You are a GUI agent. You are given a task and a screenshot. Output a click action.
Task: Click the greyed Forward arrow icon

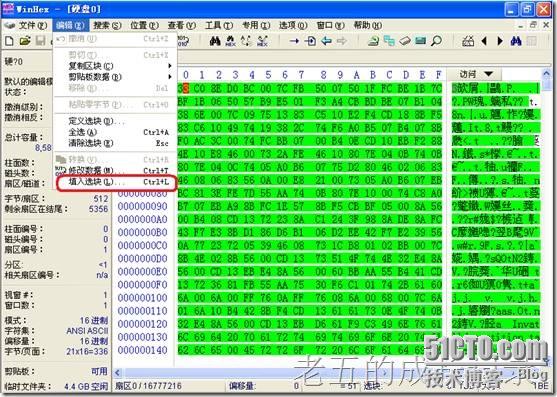tap(342, 41)
